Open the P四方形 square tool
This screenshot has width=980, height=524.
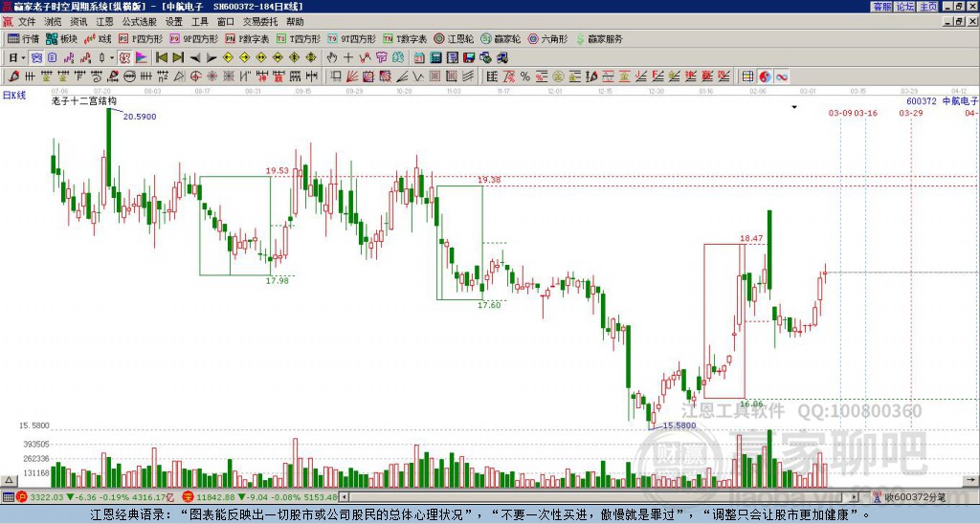tap(140, 38)
